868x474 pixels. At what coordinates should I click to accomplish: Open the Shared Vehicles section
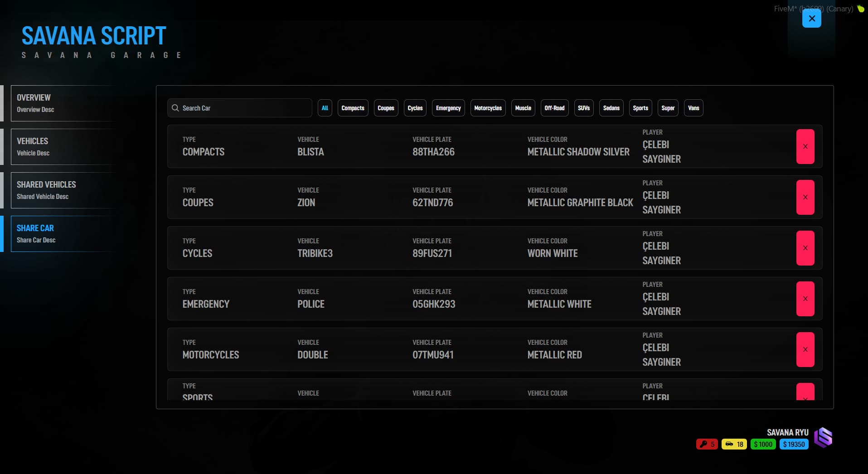(63, 190)
